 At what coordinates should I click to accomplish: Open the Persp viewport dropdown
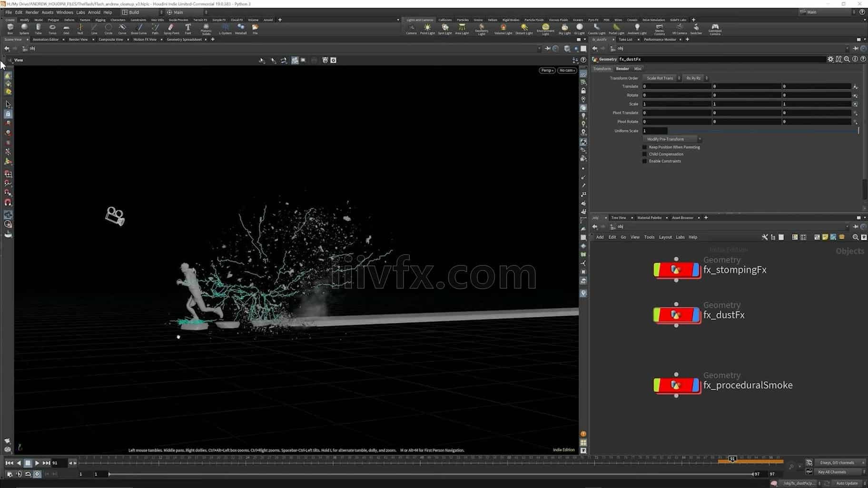[x=547, y=70]
